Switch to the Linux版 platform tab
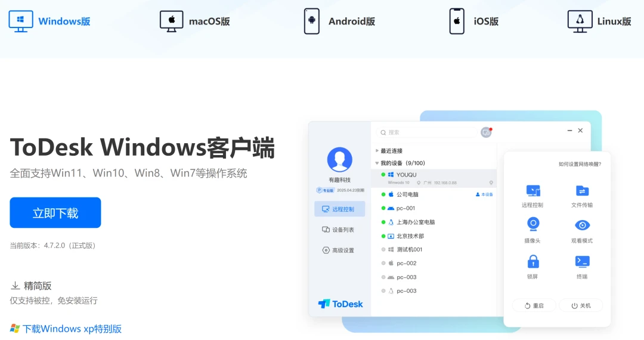 pos(599,21)
